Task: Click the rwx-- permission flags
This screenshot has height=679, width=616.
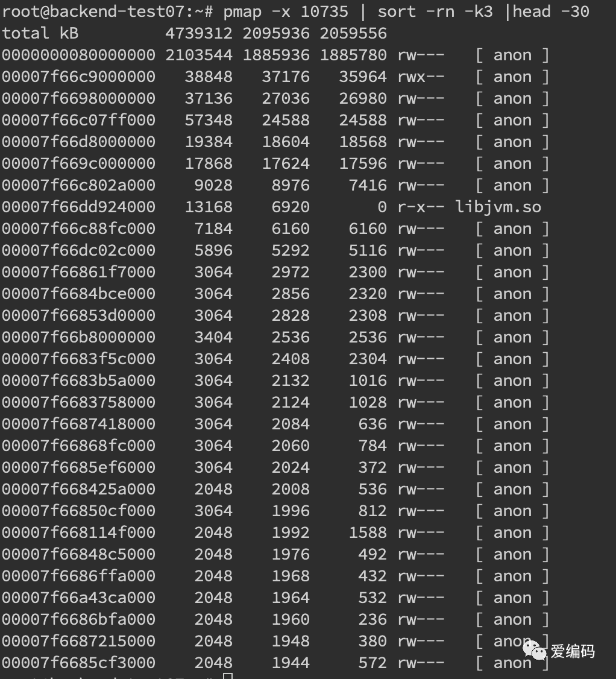Action: point(421,77)
